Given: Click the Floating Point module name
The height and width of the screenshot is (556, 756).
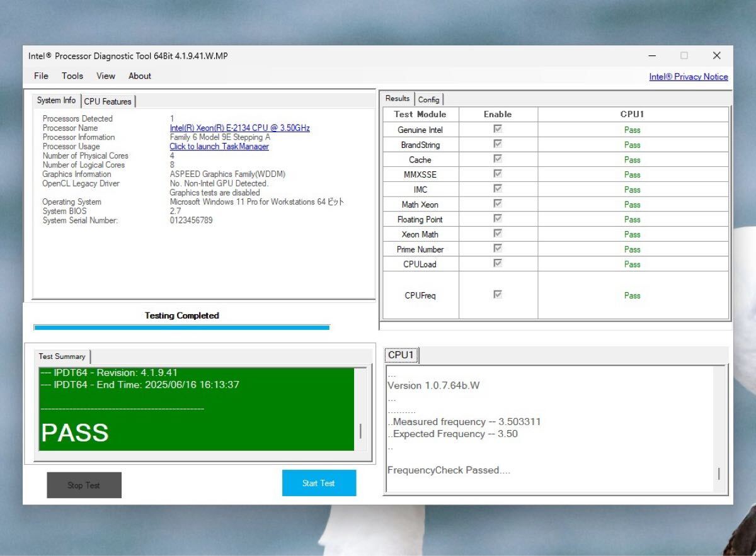Looking at the screenshot, I should 420,220.
